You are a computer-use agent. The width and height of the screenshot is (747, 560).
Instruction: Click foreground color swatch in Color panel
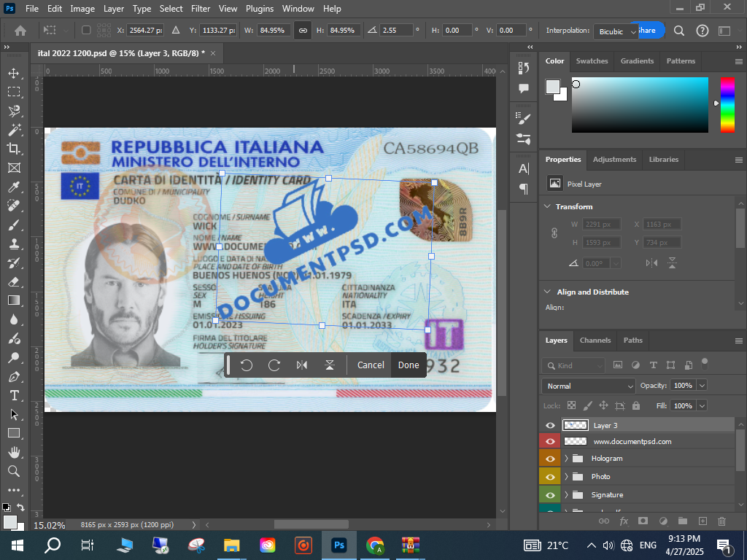coord(553,87)
